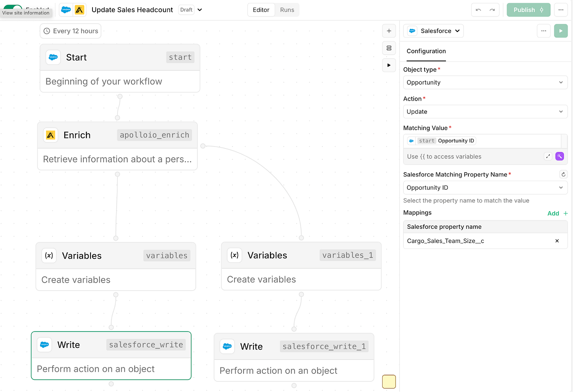
Task: Click the Apollo icon on Enrich node
Action: pyautogui.click(x=50, y=135)
